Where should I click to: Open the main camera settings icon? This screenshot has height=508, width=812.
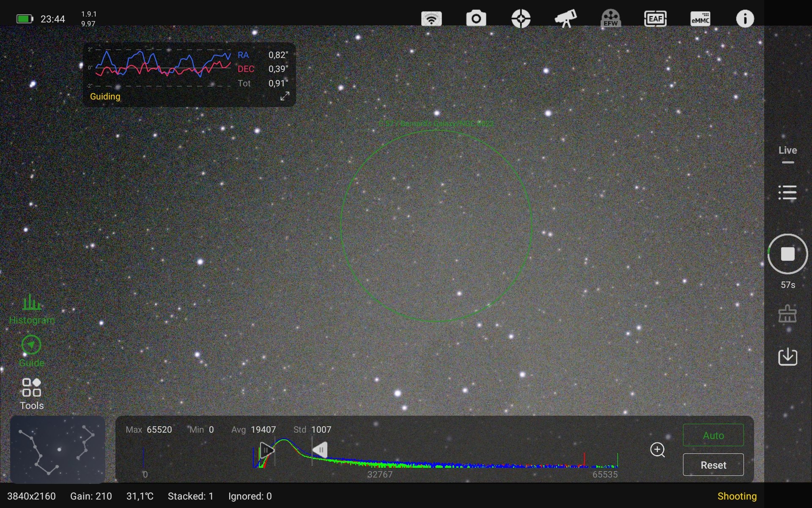(476, 19)
